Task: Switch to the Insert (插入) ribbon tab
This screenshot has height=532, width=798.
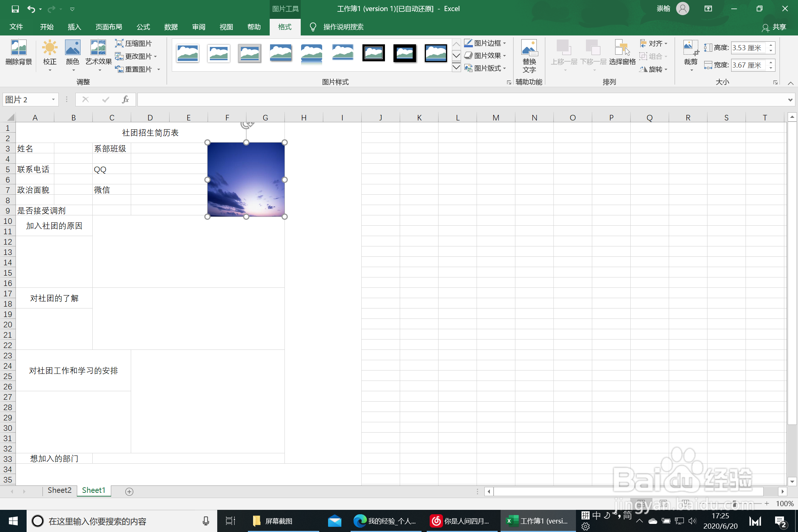Action: (74, 27)
